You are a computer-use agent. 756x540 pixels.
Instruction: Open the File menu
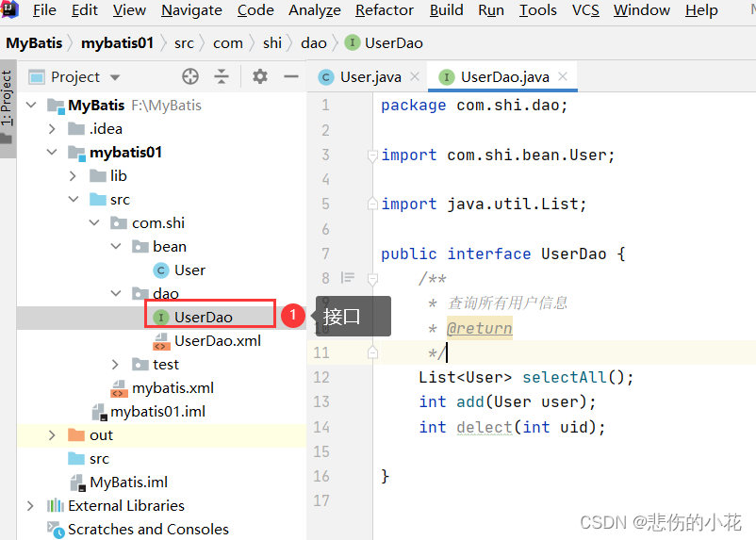pyautogui.click(x=44, y=10)
